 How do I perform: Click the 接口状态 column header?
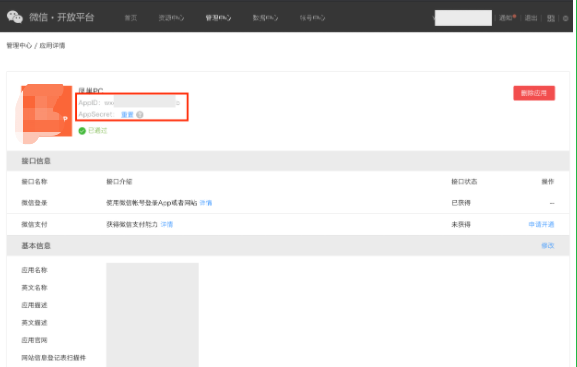[464, 181]
